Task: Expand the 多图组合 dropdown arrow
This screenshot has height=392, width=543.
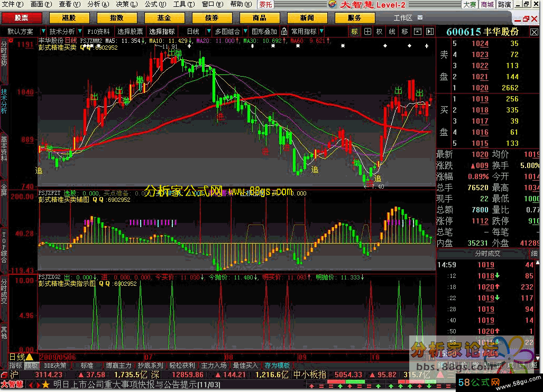Action: 245,32
